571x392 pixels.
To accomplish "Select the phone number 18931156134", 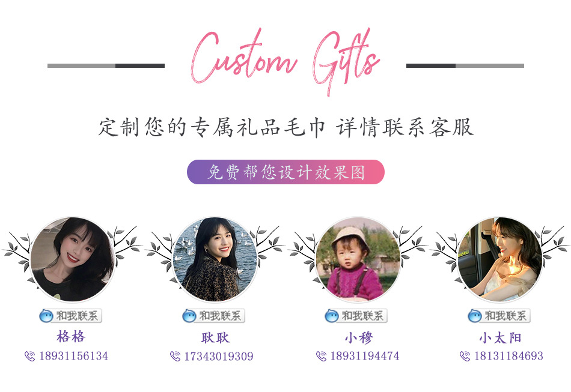I will 73,356.
